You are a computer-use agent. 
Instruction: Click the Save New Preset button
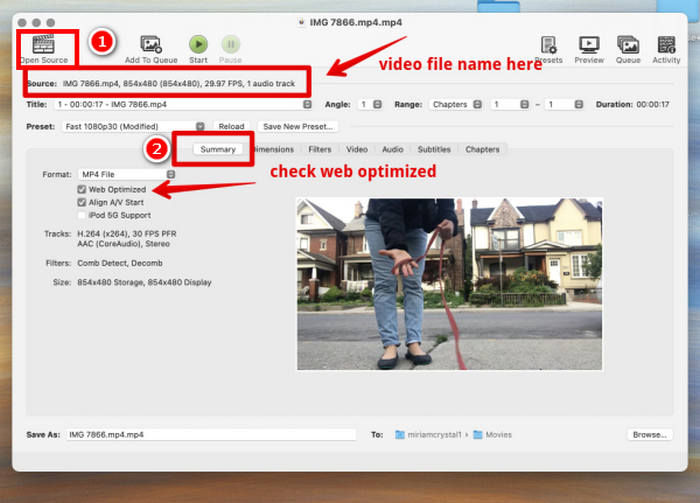[298, 126]
